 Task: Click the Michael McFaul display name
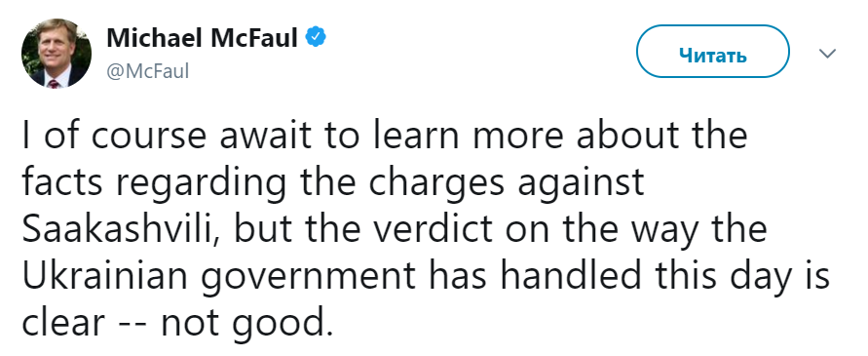tap(202, 38)
